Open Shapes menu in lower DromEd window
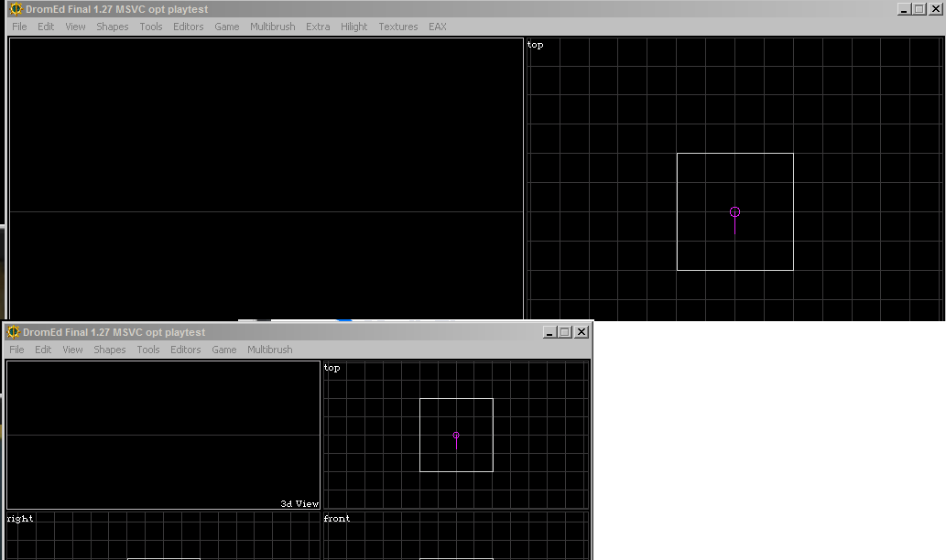Viewport: 946px width, 560px height. 109,350
